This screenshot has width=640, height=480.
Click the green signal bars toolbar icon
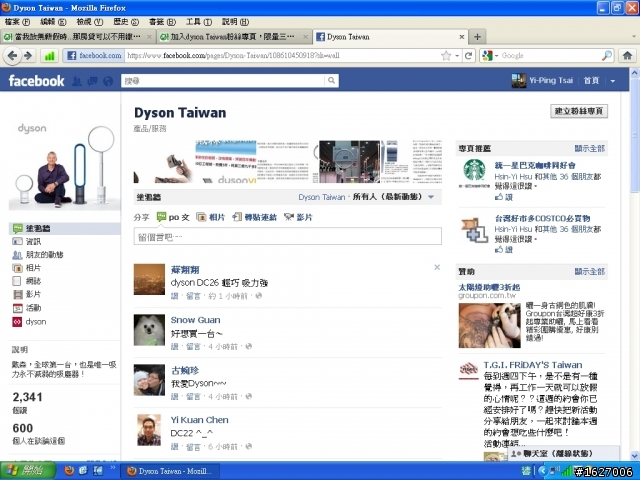49,56
